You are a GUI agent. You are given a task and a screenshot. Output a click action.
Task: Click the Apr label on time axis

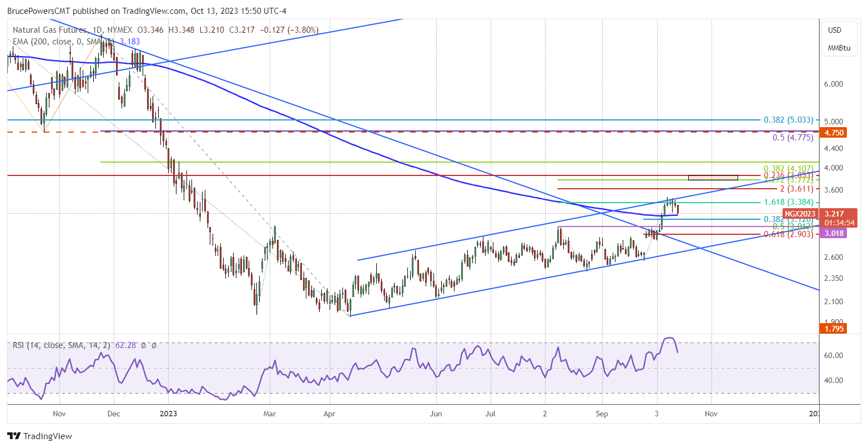[x=330, y=414]
